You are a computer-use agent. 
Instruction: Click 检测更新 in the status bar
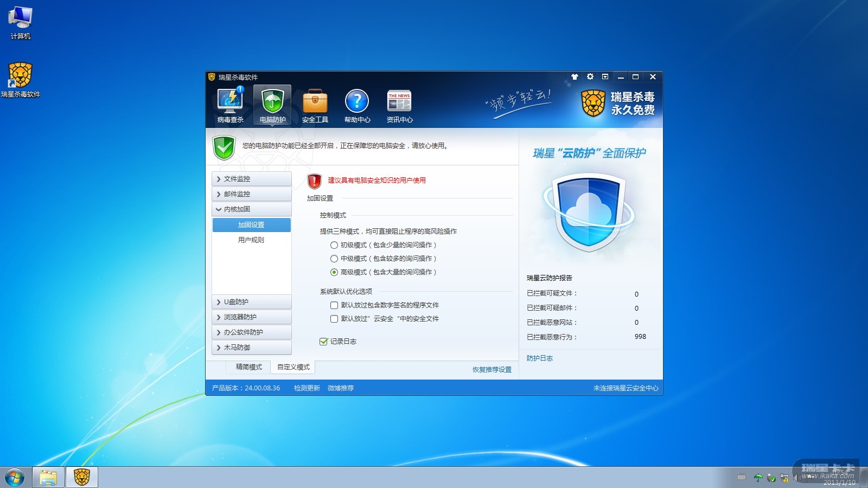pyautogui.click(x=307, y=388)
